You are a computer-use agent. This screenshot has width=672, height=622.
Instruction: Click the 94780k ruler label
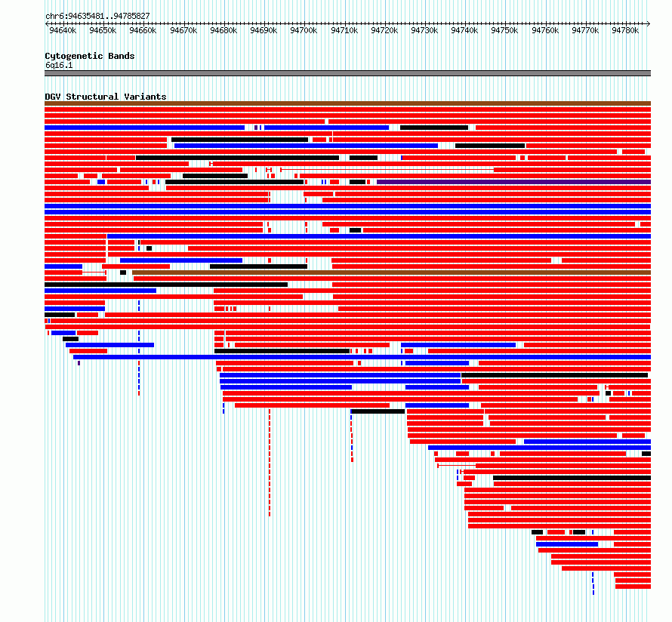click(x=625, y=30)
